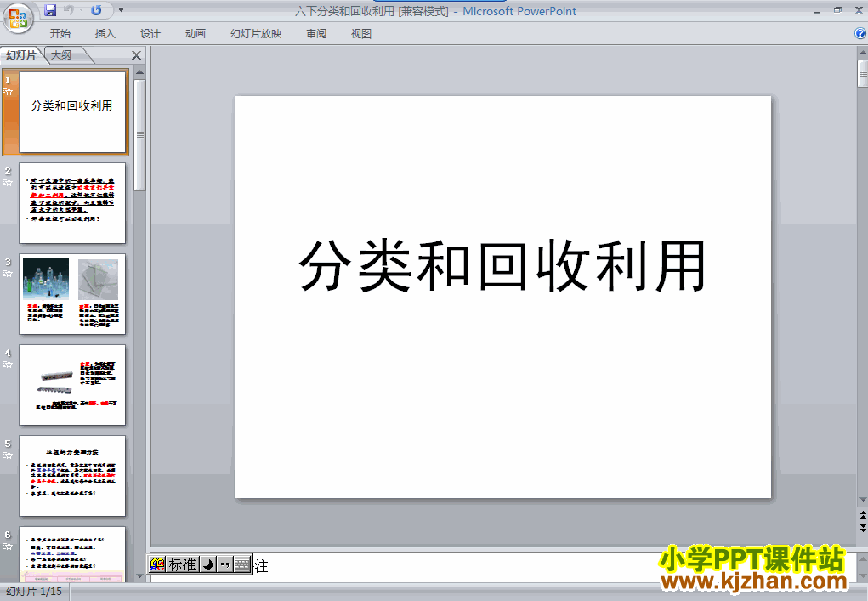Restore down the PowerPoint window
868x601 pixels.
pos(837,10)
